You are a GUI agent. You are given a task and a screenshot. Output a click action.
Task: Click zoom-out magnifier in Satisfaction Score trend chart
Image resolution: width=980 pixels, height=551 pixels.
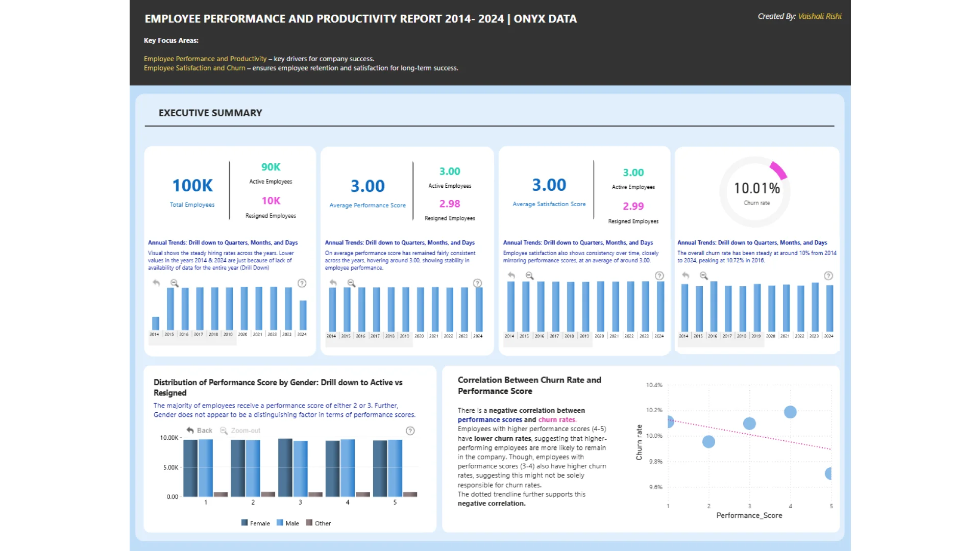point(530,275)
